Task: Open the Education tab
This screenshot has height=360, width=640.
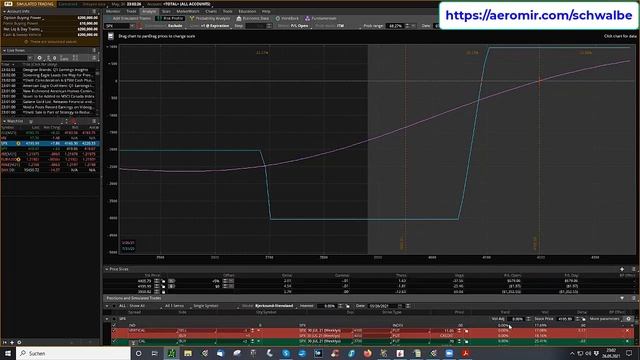Action: (x=247, y=11)
